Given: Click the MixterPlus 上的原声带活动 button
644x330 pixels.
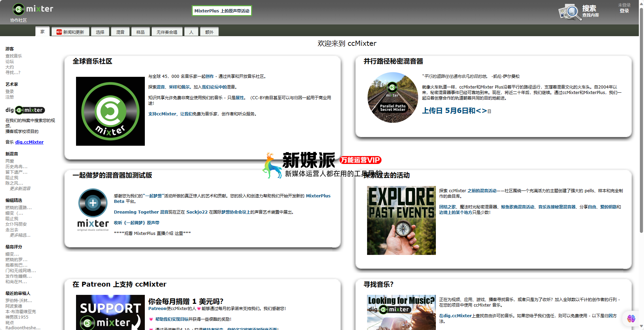Looking at the screenshot, I should pos(222,11).
